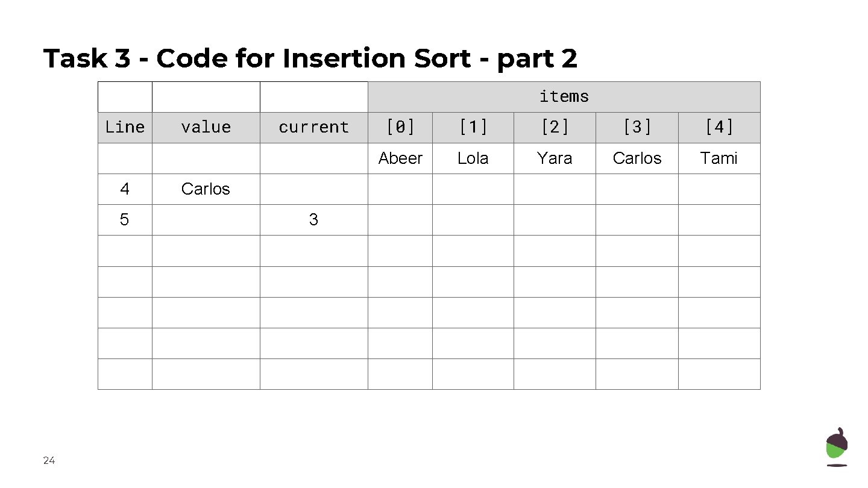Click the acorn logo icon
Screen dimensions: 868x488
(x=836, y=446)
